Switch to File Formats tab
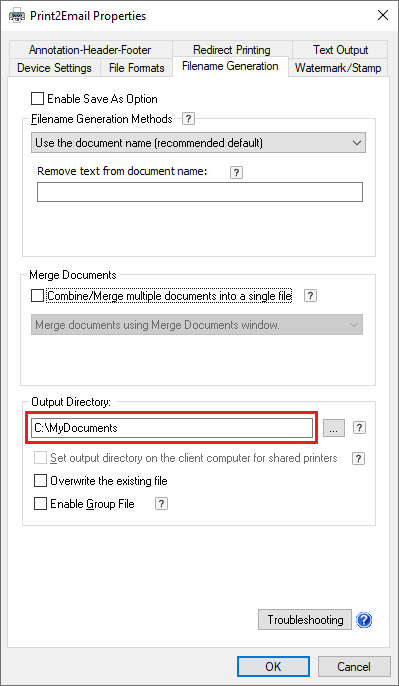The width and height of the screenshot is (399, 686). pyautogui.click(x=136, y=68)
